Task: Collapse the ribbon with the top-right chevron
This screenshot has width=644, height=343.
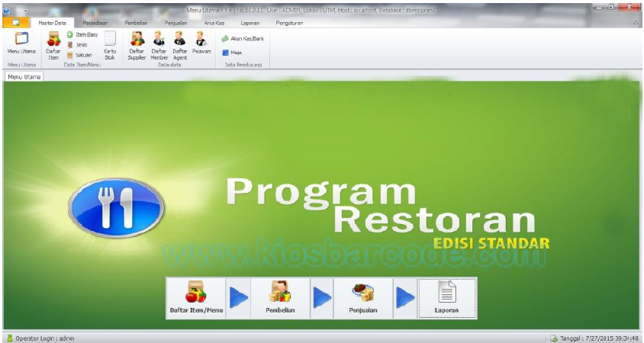Action: [x=635, y=24]
